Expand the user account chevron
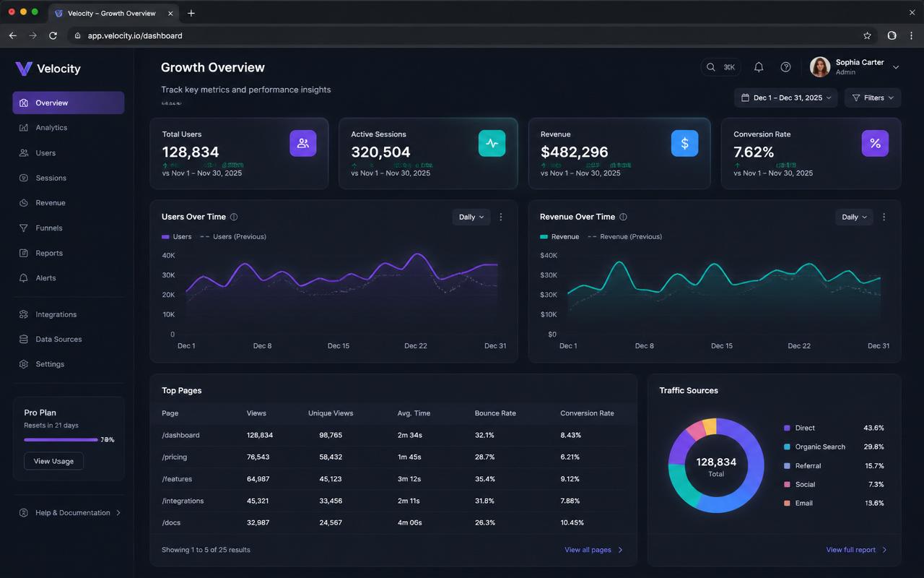The image size is (924, 578). (896, 67)
